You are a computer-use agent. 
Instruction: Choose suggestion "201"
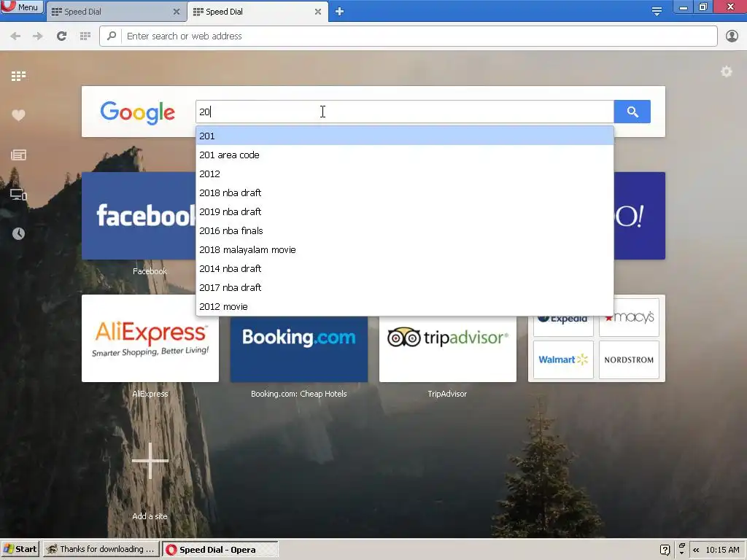pos(404,136)
